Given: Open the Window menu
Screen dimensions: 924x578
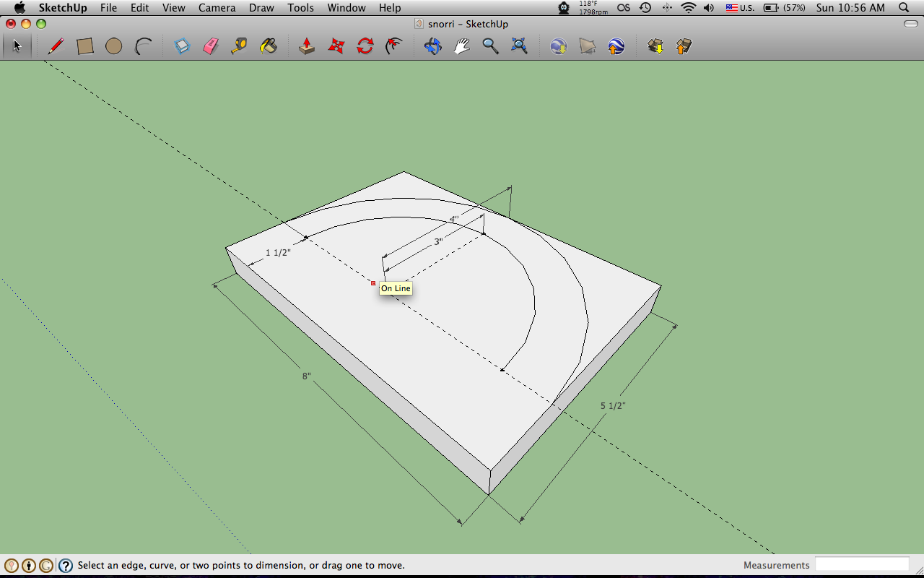Looking at the screenshot, I should point(346,8).
